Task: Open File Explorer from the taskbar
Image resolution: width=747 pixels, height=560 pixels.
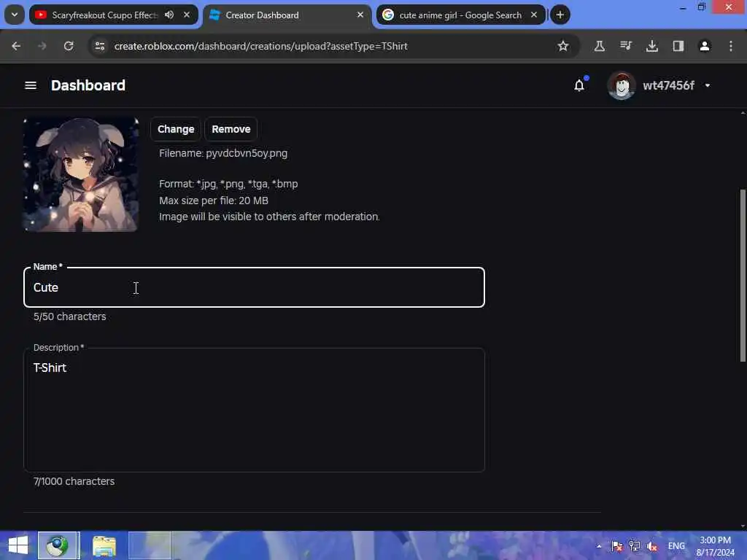Action: pyautogui.click(x=104, y=545)
